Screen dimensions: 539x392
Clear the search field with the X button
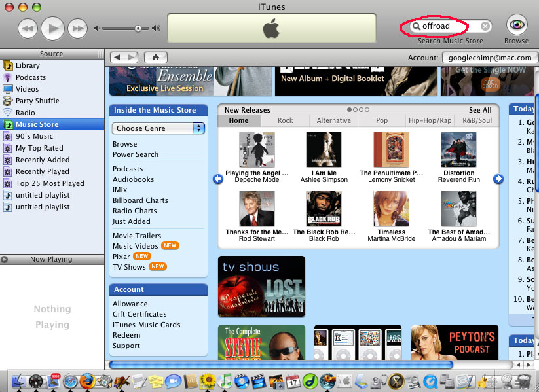tap(485, 26)
